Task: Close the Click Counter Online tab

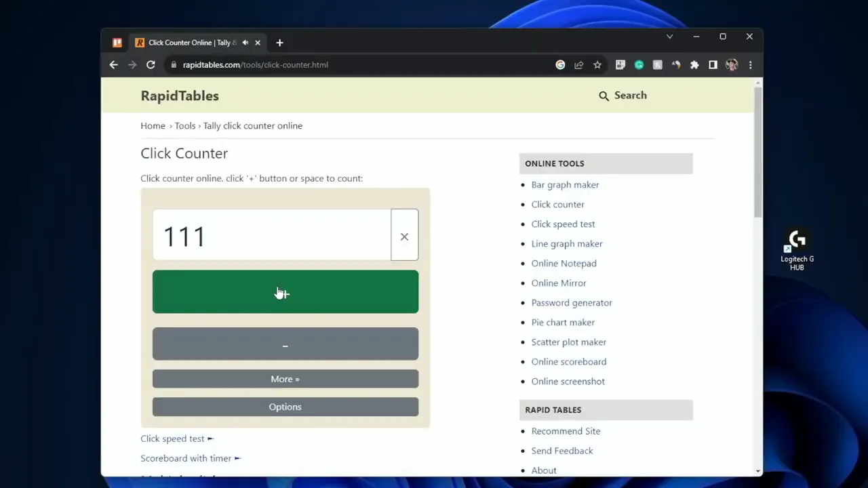Action: pos(258,43)
